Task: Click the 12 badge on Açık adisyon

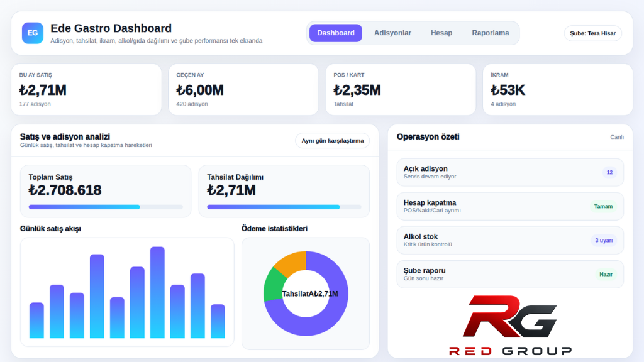Action: 609,172
